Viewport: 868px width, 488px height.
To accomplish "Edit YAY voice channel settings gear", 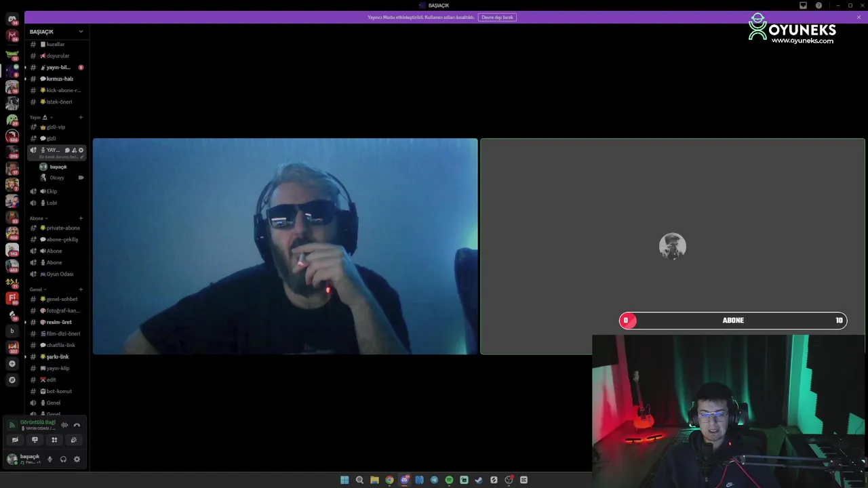I will (x=81, y=150).
